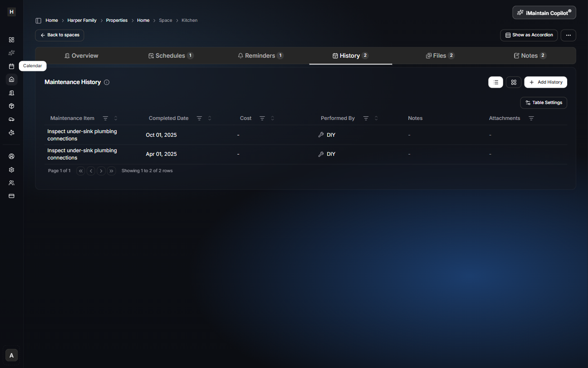Image resolution: width=588 pixels, height=368 pixels.
Task: Click the AI sparkles icon in the sidebar
Action: [11, 53]
